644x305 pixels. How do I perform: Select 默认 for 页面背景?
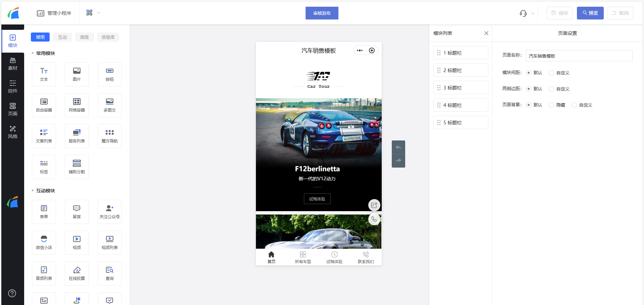click(x=529, y=105)
